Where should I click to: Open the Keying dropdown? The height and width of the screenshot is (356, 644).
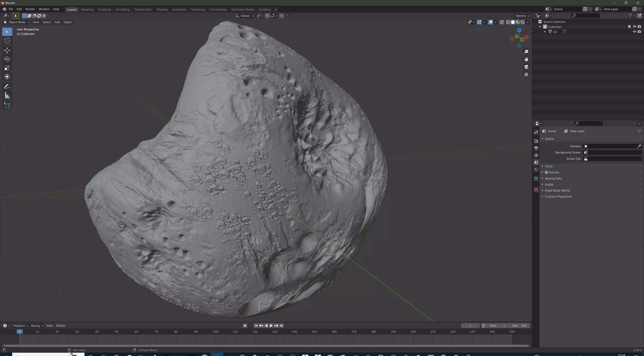tap(37, 325)
